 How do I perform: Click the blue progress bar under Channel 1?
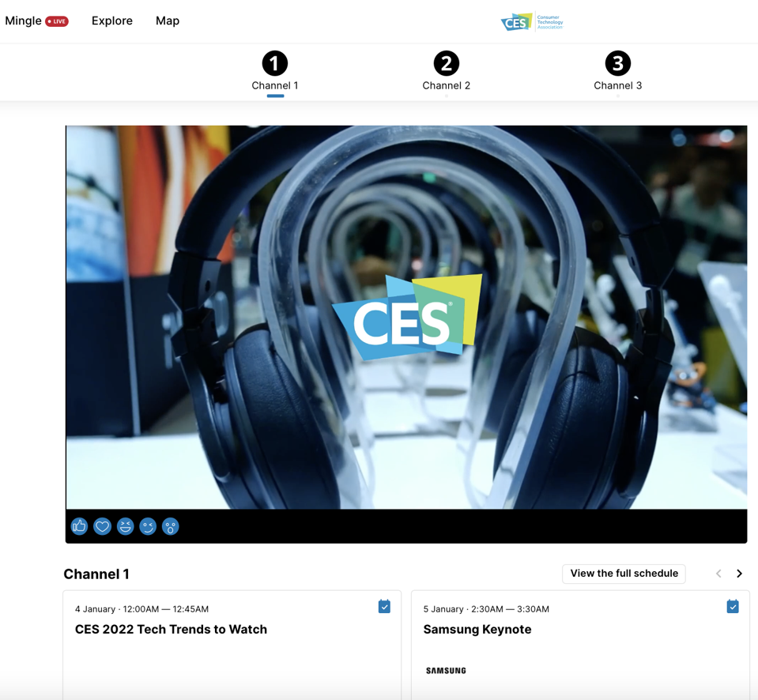[274, 96]
